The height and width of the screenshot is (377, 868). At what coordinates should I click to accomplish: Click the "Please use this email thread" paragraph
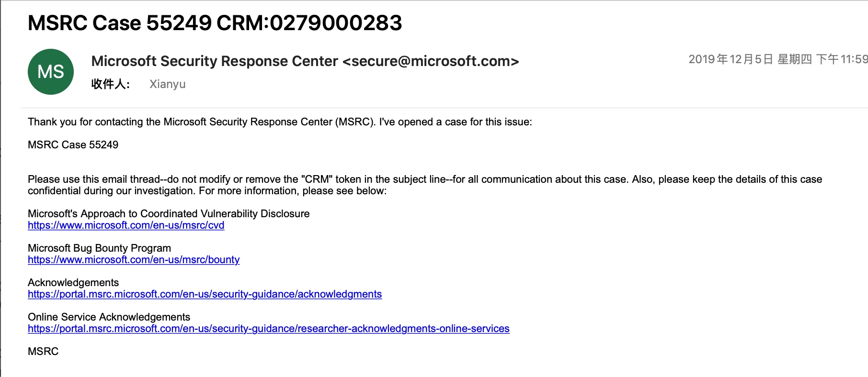(424, 185)
